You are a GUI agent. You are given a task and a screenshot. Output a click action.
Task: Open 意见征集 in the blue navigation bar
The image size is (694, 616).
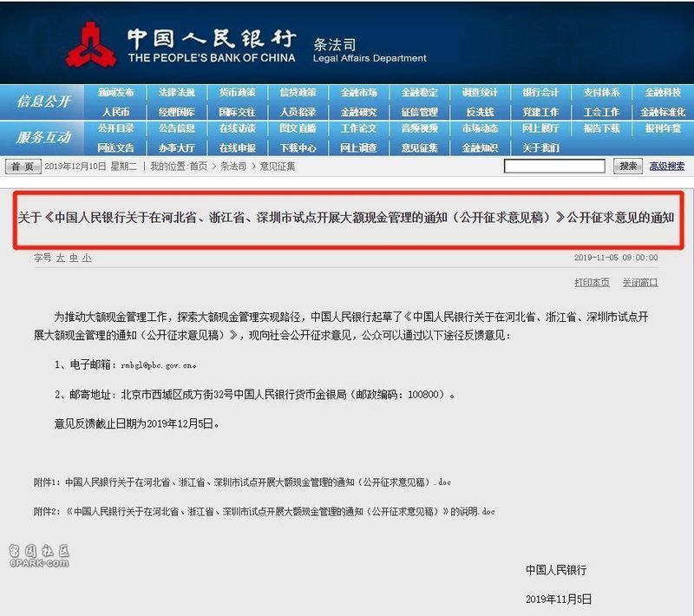click(419, 147)
